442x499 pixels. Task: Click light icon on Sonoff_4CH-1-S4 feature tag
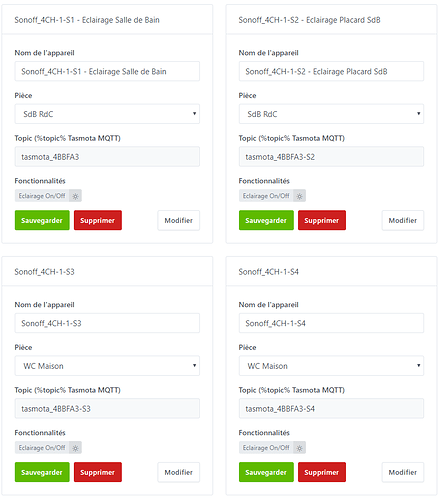tap(299, 448)
